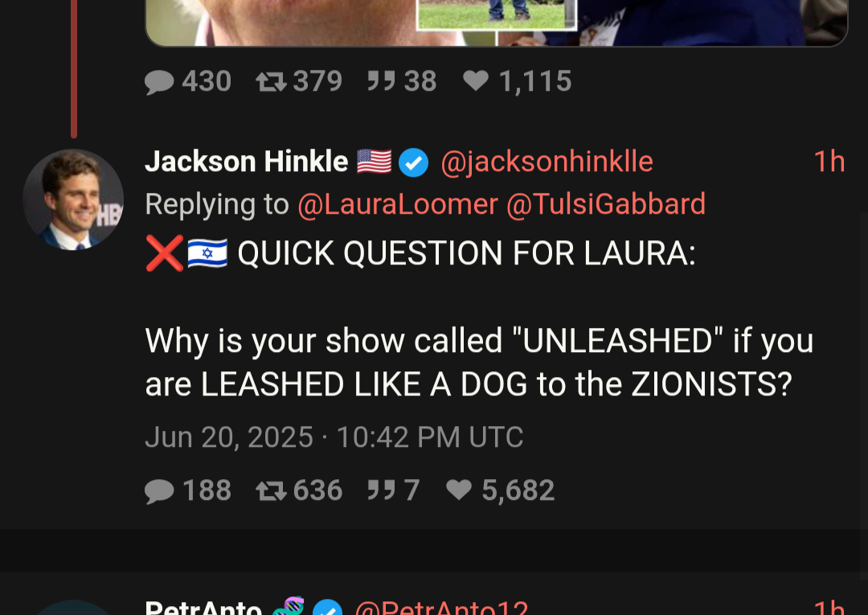868x615 pixels.
Task: Visit the @TulsiGabbard mention link
Action: click(606, 204)
